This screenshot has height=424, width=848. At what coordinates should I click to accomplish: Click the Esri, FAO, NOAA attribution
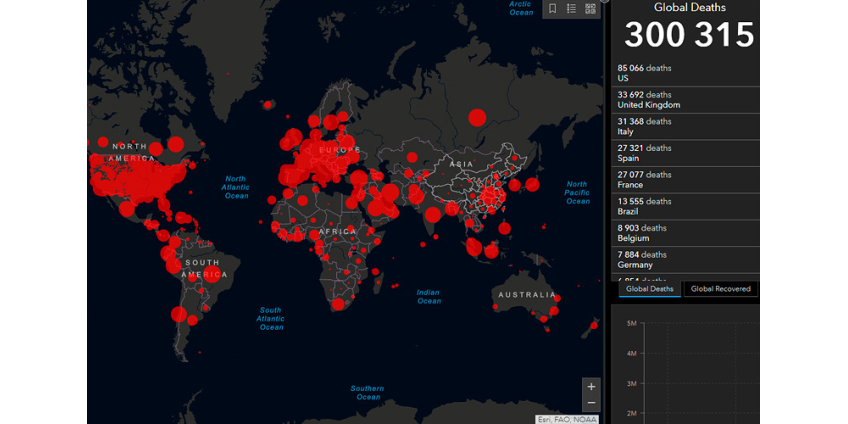[568, 418]
